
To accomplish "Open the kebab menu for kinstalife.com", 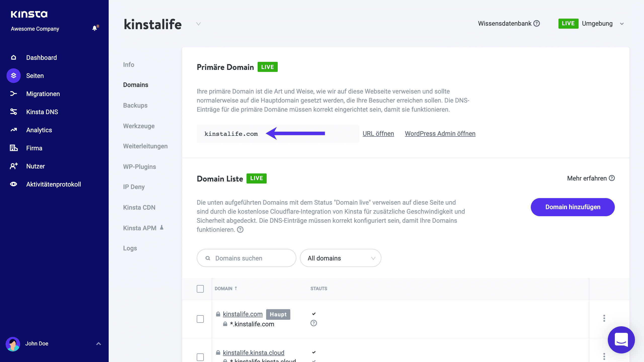I will (604, 319).
